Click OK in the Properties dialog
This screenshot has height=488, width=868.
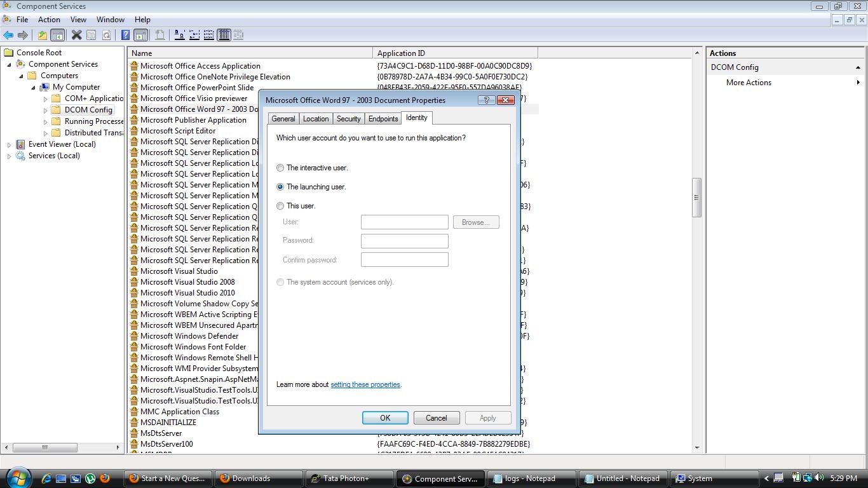pyautogui.click(x=385, y=417)
